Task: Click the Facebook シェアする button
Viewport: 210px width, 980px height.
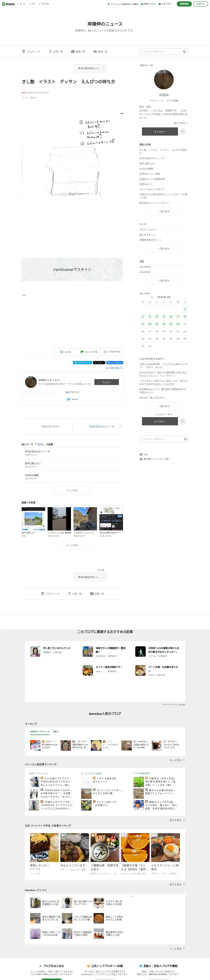Action: 114,363
